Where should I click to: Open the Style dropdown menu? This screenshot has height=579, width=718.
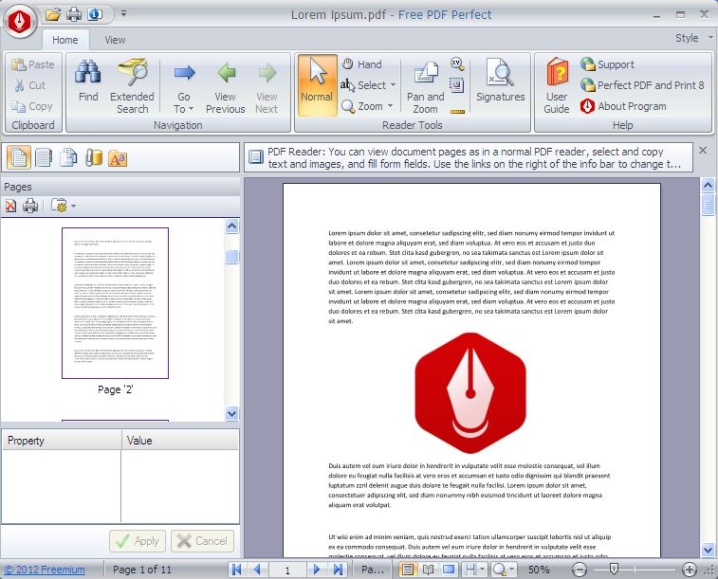coord(691,38)
